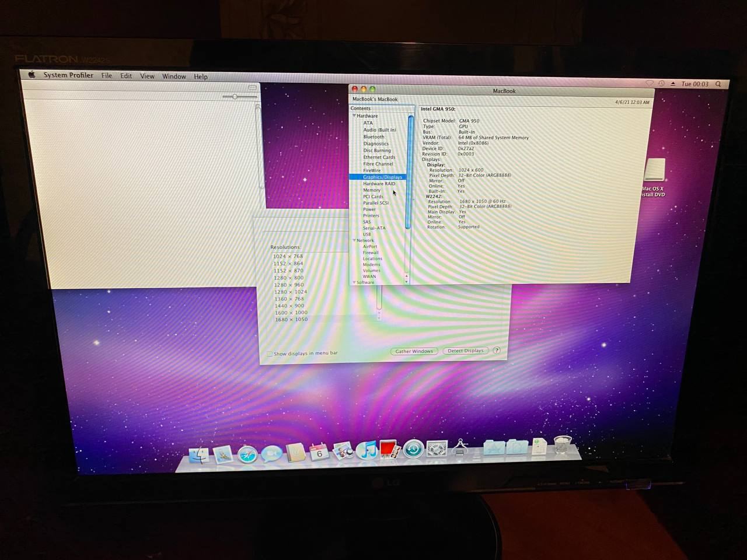Open iCal calendar in the Dock
Viewport: 747px width, 560px height.
click(x=319, y=452)
